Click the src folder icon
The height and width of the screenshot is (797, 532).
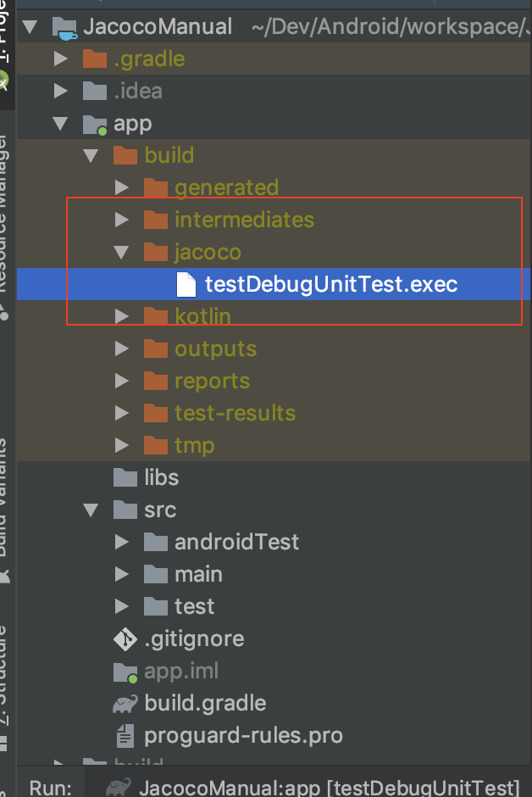coord(125,510)
